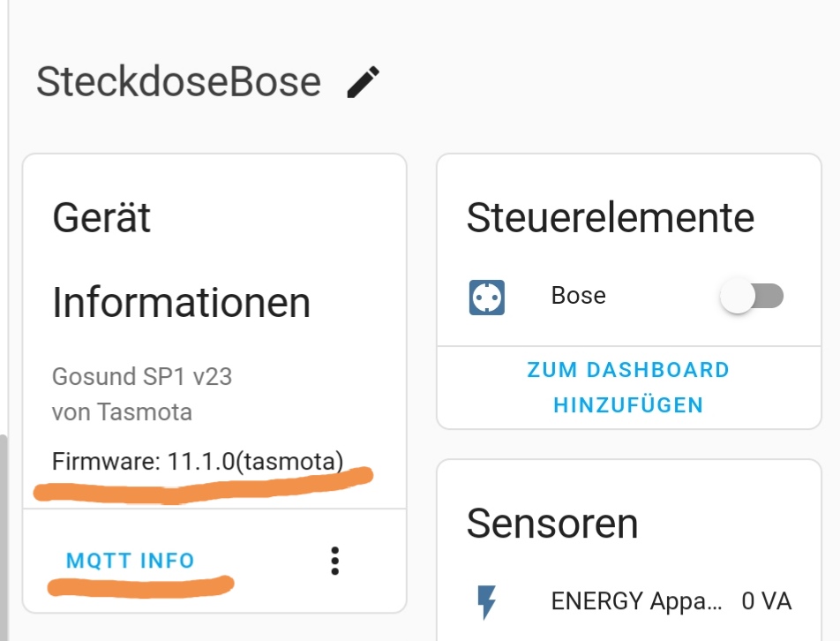Click the SteckdoseBose device title

click(x=178, y=82)
